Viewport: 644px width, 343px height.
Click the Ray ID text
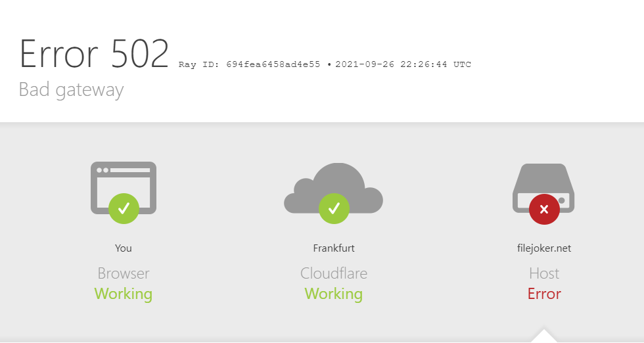point(249,64)
